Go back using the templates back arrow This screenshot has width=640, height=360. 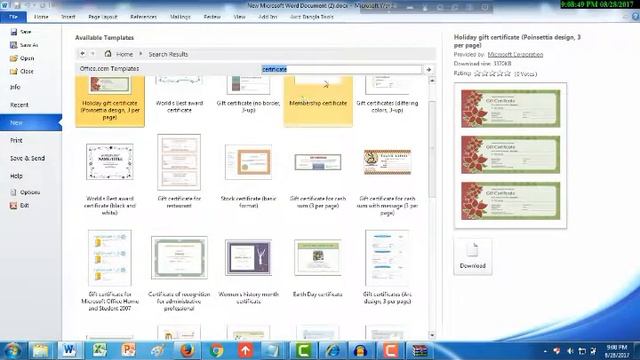point(83,54)
